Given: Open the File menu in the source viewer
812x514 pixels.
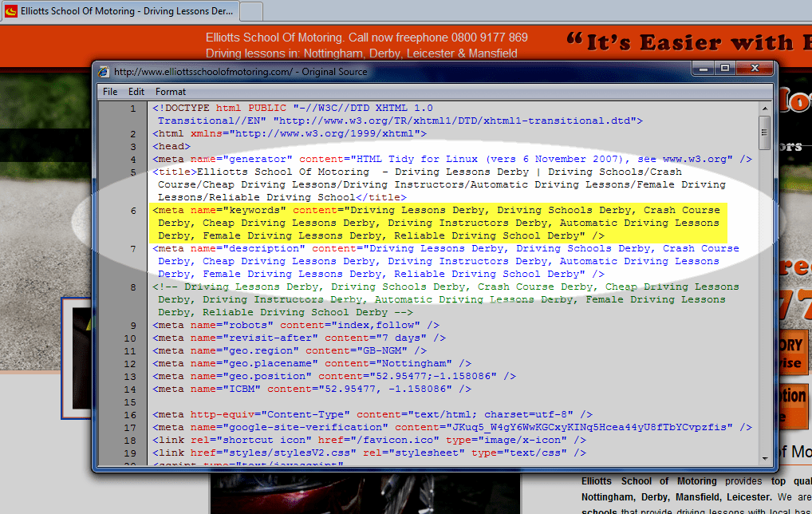Looking at the screenshot, I should (x=110, y=91).
